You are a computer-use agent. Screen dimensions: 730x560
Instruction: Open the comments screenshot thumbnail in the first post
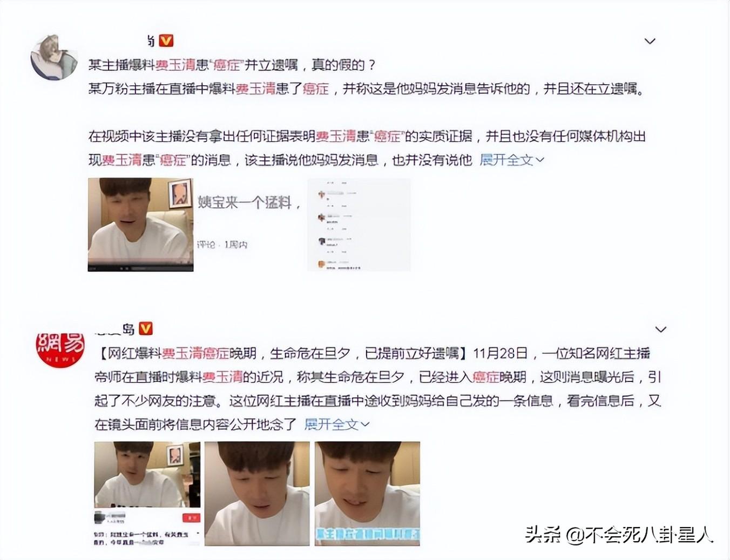click(359, 224)
